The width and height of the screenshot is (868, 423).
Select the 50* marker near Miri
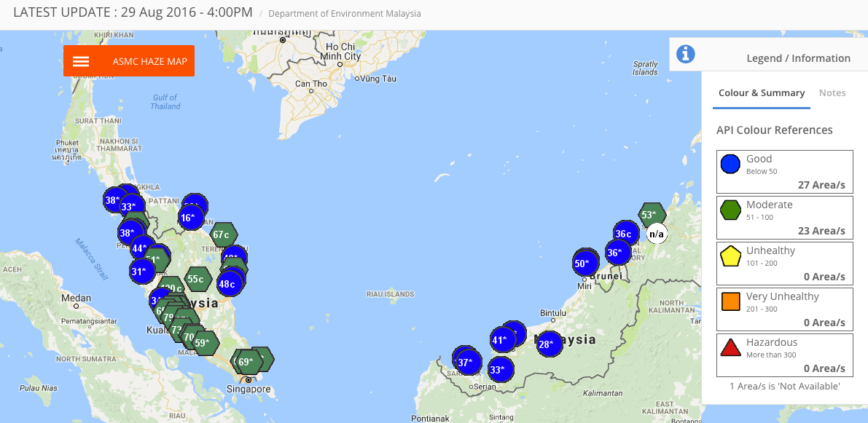point(585,264)
